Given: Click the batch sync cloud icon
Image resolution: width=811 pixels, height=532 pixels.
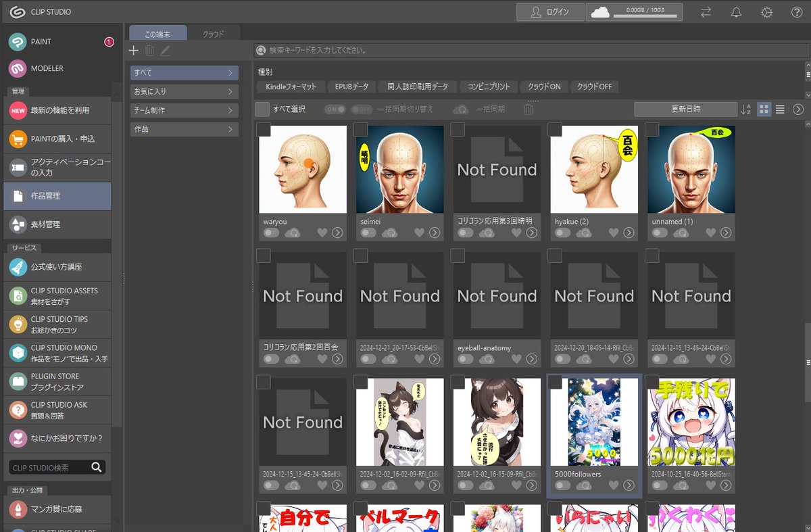Looking at the screenshot, I should coord(461,109).
